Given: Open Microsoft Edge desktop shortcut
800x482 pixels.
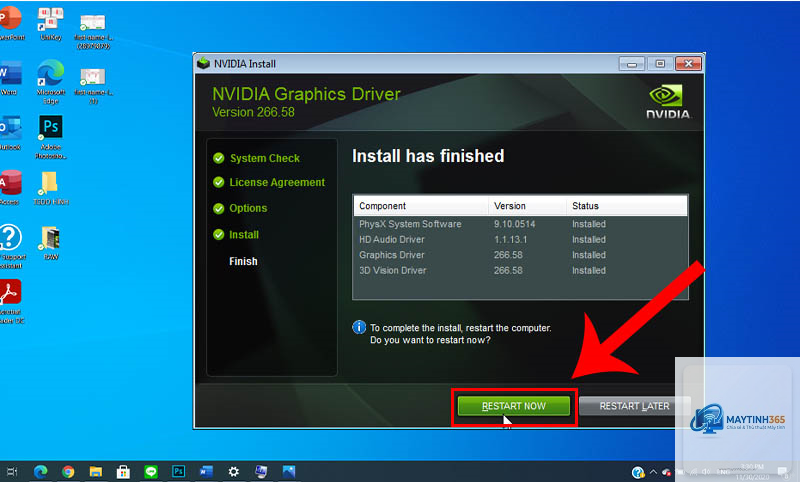Looking at the screenshot, I should pos(51,82).
